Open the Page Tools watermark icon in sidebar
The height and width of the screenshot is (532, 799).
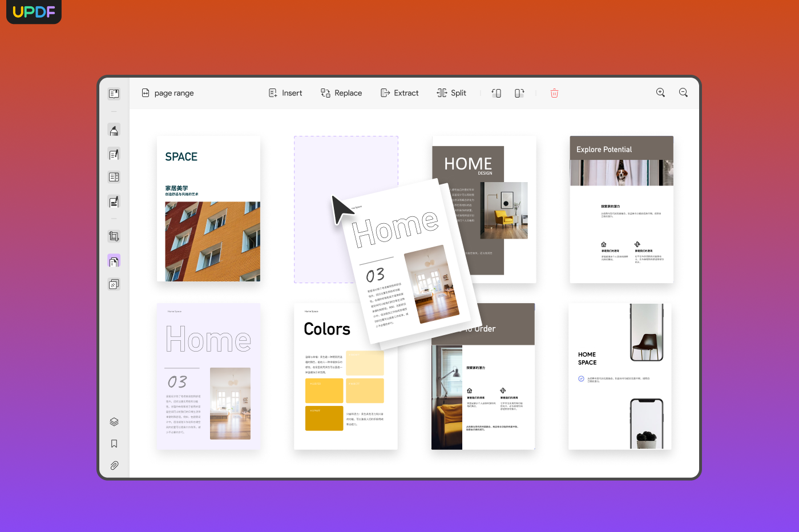(114, 284)
